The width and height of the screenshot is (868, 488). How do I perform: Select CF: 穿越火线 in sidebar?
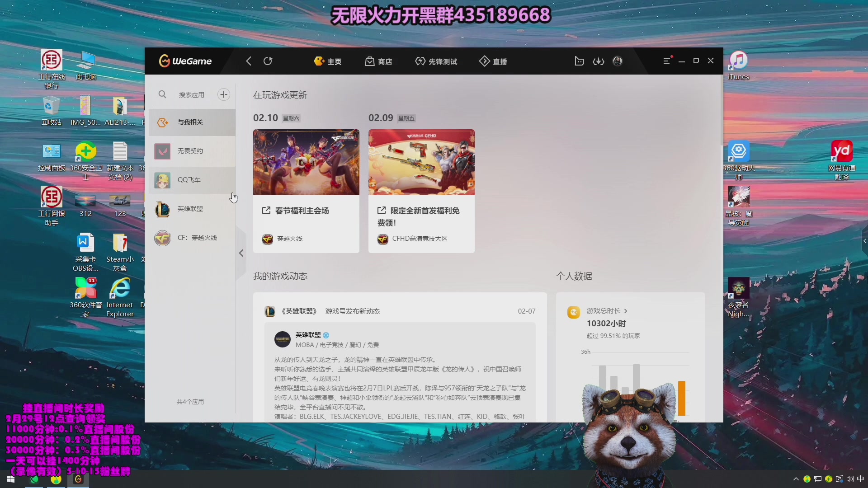pyautogui.click(x=192, y=238)
